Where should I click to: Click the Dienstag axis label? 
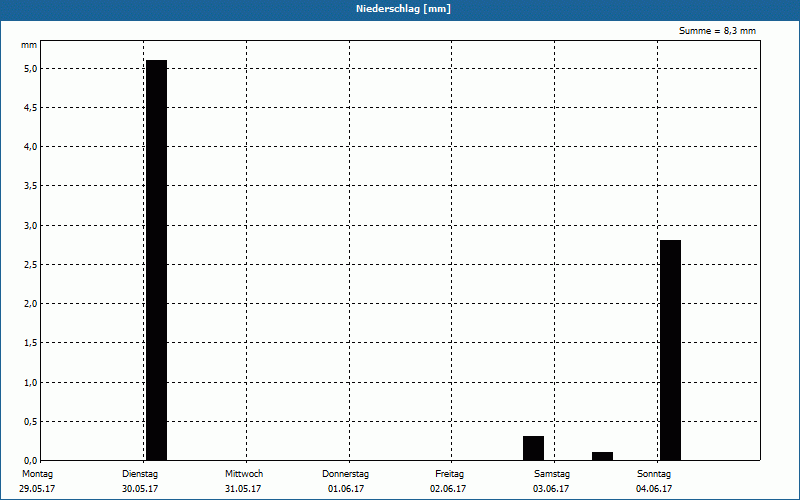(140, 474)
